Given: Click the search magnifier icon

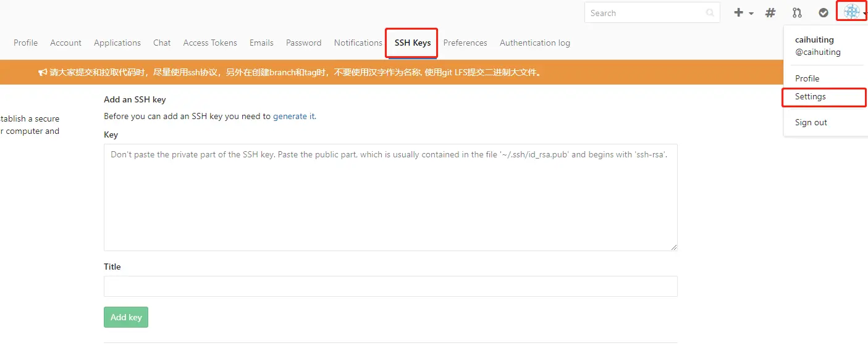Looking at the screenshot, I should (710, 13).
